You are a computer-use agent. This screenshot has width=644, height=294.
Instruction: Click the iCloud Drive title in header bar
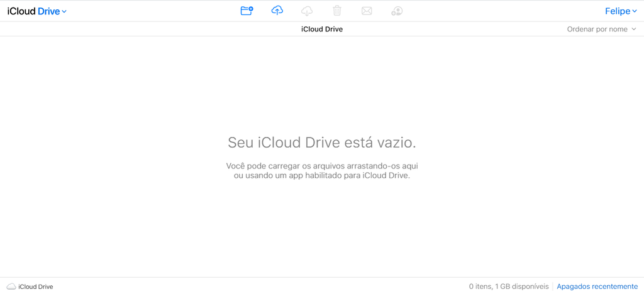tap(322, 29)
